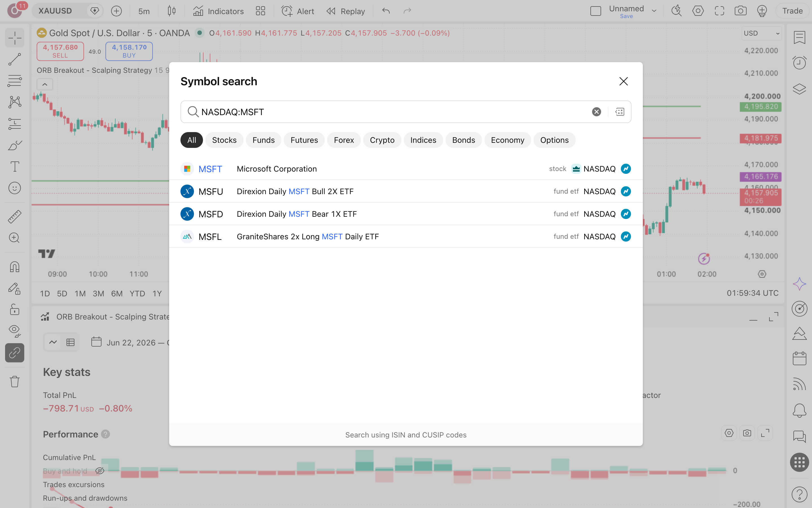Click the BUY 4,158.170 button
The image size is (812, 508).
pos(129,51)
